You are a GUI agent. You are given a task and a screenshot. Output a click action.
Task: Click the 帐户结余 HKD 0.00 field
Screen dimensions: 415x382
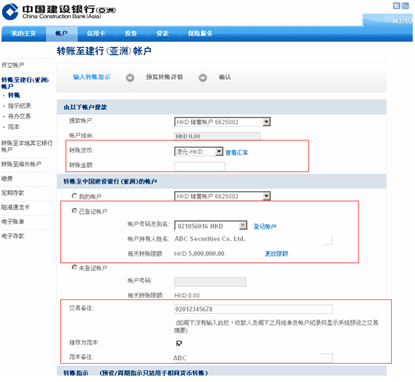click(x=217, y=136)
